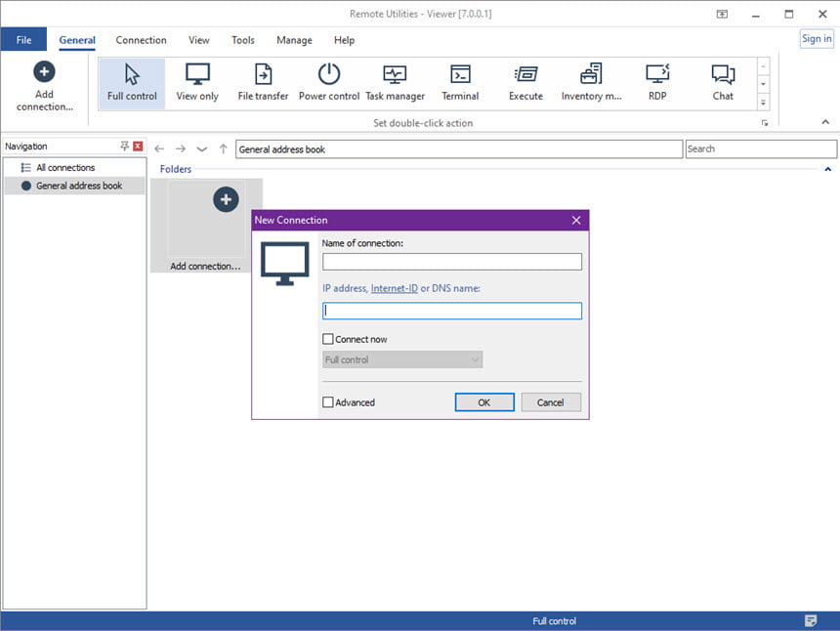Image resolution: width=840 pixels, height=631 pixels.
Task: Open the Manage tab
Action: pos(294,40)
